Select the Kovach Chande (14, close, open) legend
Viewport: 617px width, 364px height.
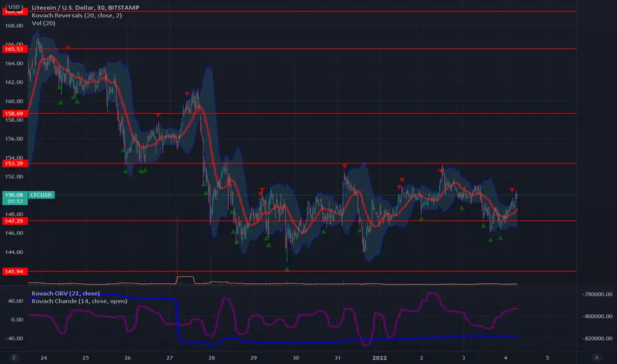coord(79,301)
